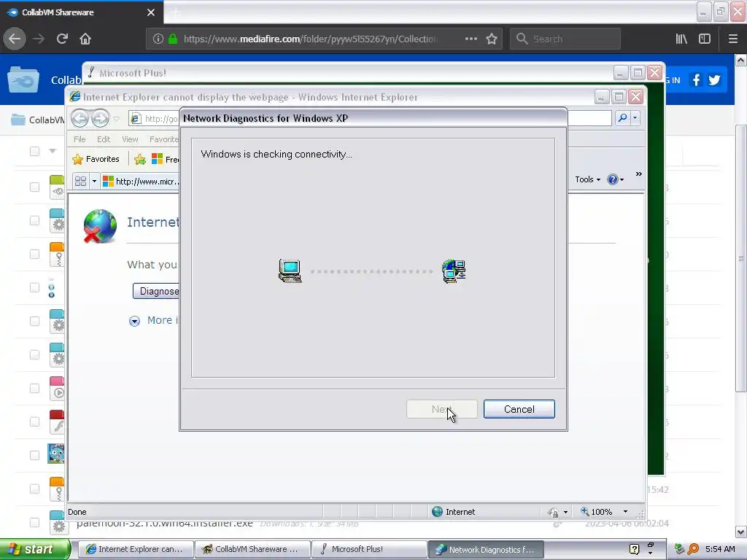Open IE Help icon dropdown
The width and height of the screenshot is (747, 560).
point(616,179)
